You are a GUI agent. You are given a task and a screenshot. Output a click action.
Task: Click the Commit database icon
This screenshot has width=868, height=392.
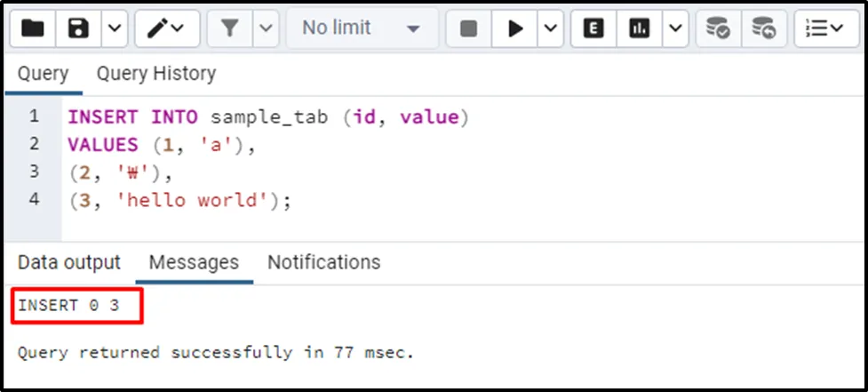tap(718, 28)
